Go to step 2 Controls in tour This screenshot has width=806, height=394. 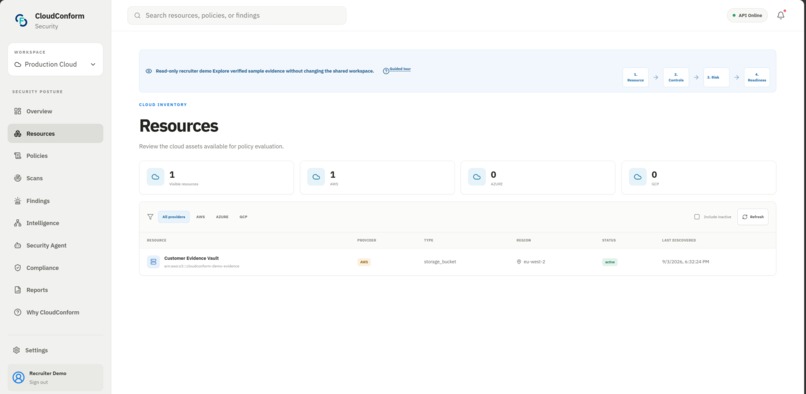point(676,77)
